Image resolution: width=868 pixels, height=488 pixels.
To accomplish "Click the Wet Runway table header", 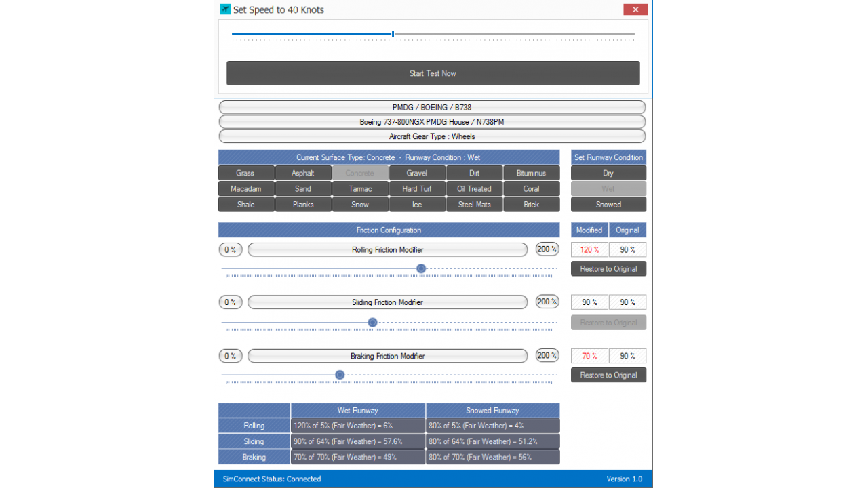I will [358, 410].
